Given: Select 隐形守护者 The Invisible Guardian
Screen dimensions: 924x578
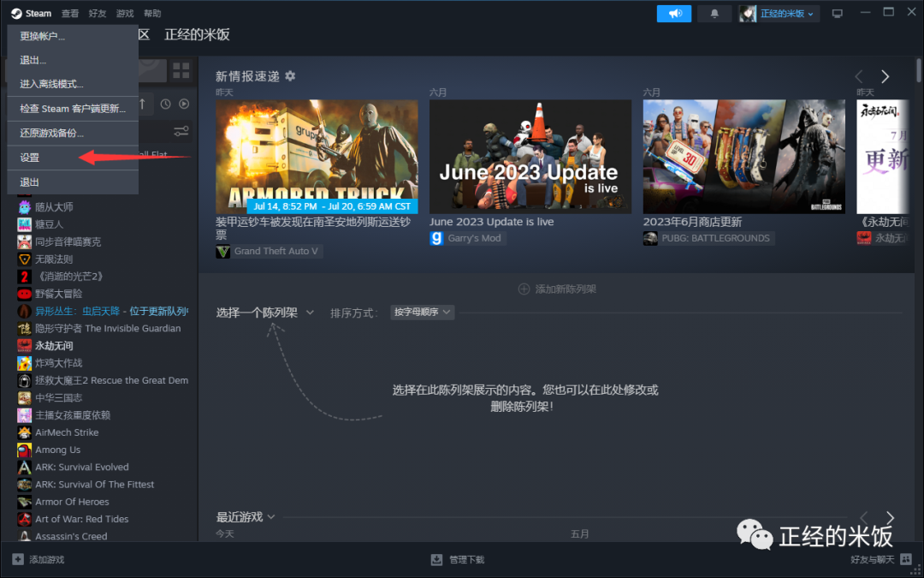Looking at the screenshot, I should (x=108, y=328).
